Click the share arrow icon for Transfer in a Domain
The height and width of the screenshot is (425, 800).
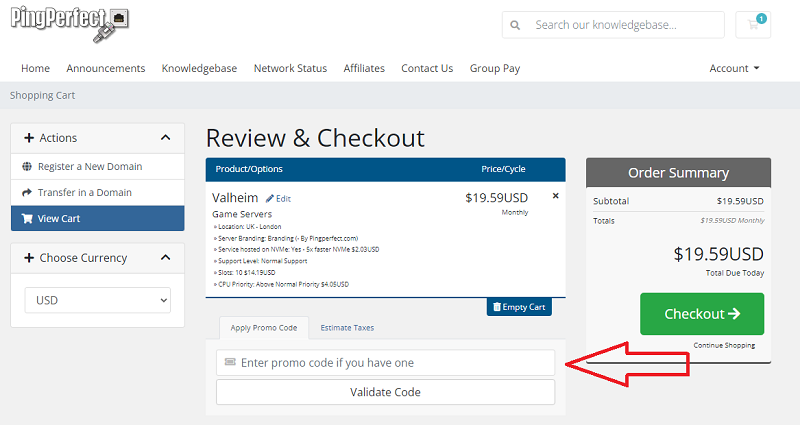pyautogui.click(x=27, y=192)
